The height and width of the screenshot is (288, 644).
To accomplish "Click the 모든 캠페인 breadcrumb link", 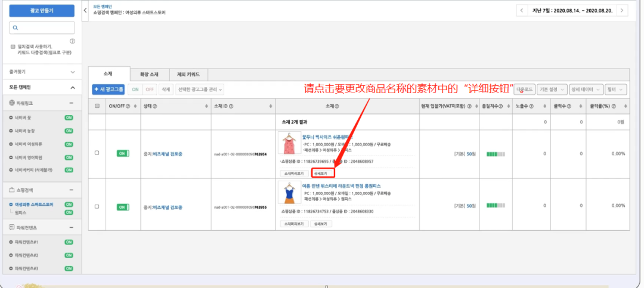I will (101, 7).
